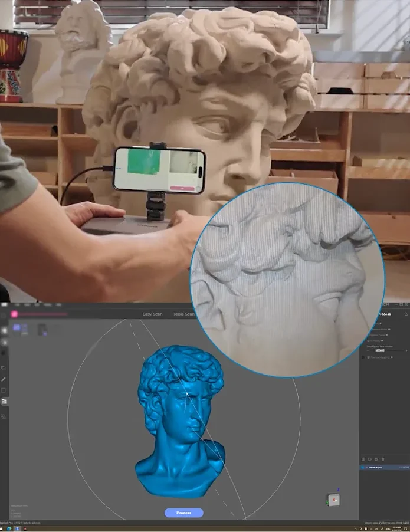Image resolution: width=410 pixels, height=532 pixels.
Task: Click the red app icon in the taskbar
Action: (x=25, y=528)
